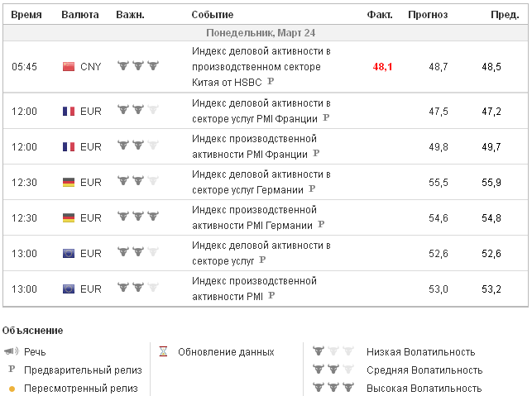Screen dimensions: 532x396
Task: Click the P icon beside "Предварительный релиз"
Action: (12, 370)
